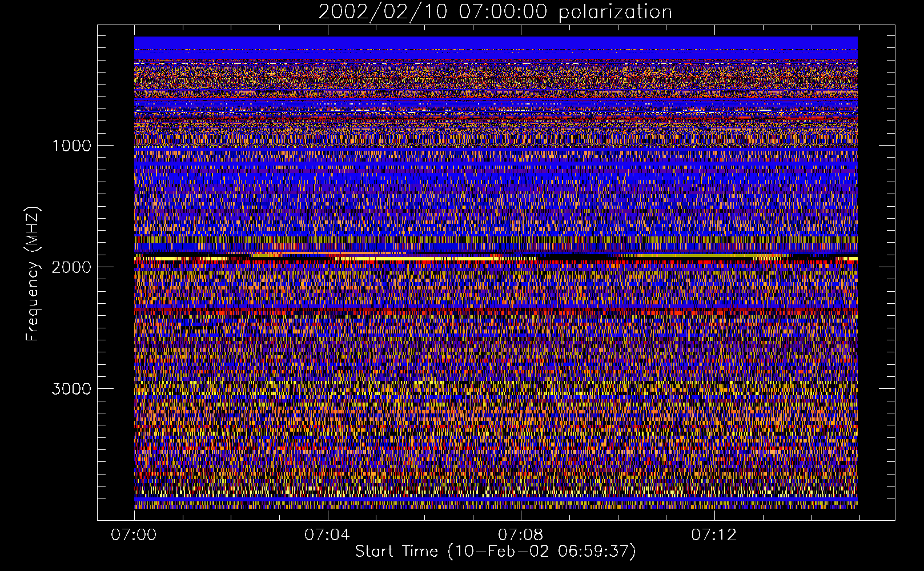Click the "07:12" time tick label
The height and width of the screenshot is (571, 924).
click(714, 535)
